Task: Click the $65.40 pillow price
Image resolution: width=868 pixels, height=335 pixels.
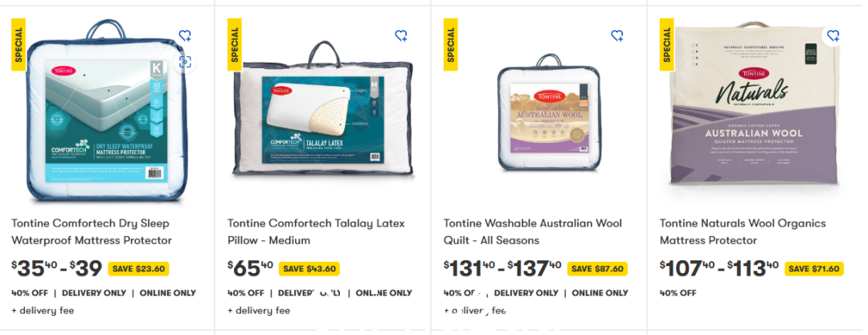Action: click(x=250, y=268)
